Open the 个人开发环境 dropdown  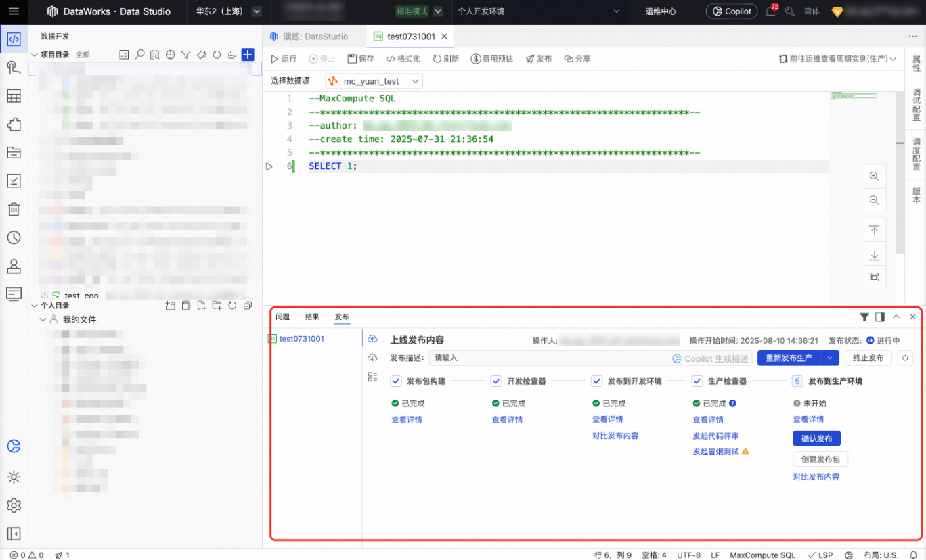[x=539, y=11]
